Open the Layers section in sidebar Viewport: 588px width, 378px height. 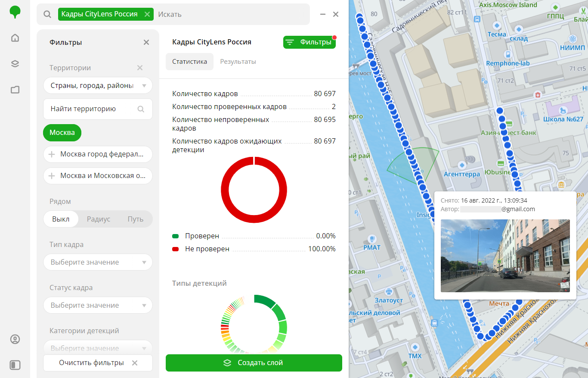coord(15,64)
